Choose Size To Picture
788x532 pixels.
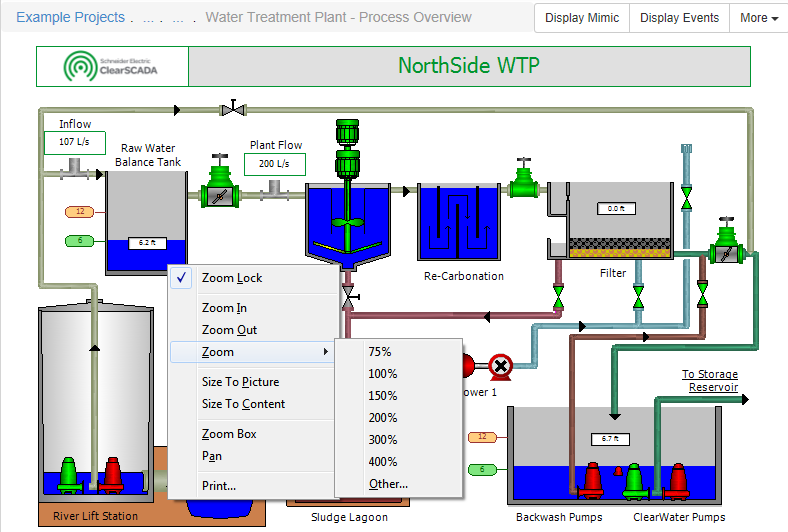tap(240, 382)
